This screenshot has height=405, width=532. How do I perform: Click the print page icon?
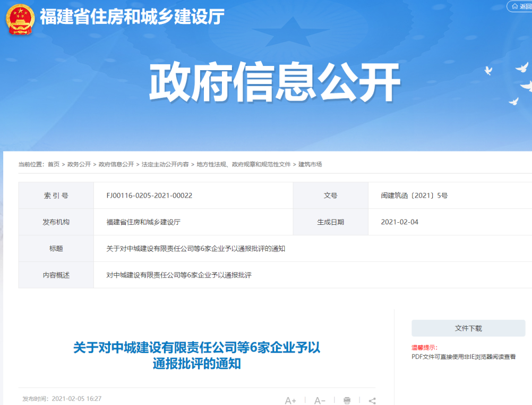347,400
